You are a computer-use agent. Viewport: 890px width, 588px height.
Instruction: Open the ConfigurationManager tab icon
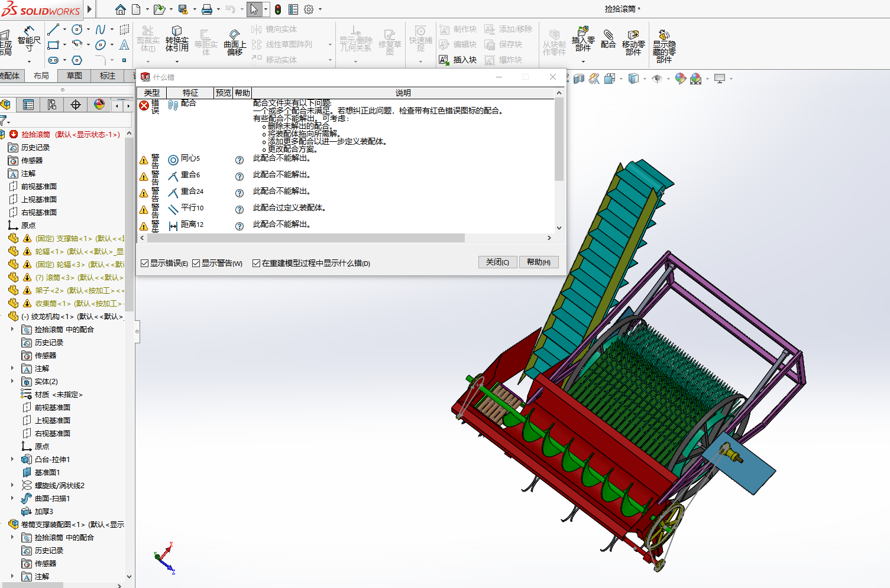(x=52, y=105)
